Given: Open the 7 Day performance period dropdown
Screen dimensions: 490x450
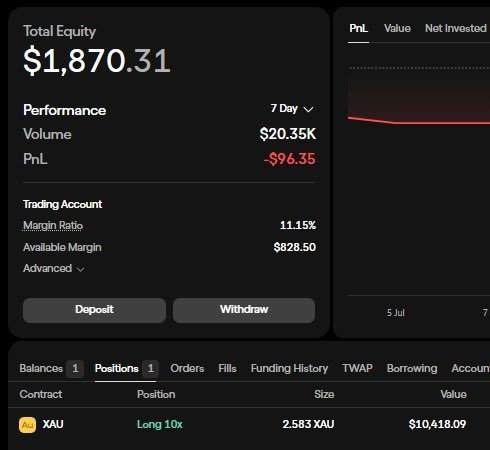Looking at the screenshot, I should click(x=292, y=109).
